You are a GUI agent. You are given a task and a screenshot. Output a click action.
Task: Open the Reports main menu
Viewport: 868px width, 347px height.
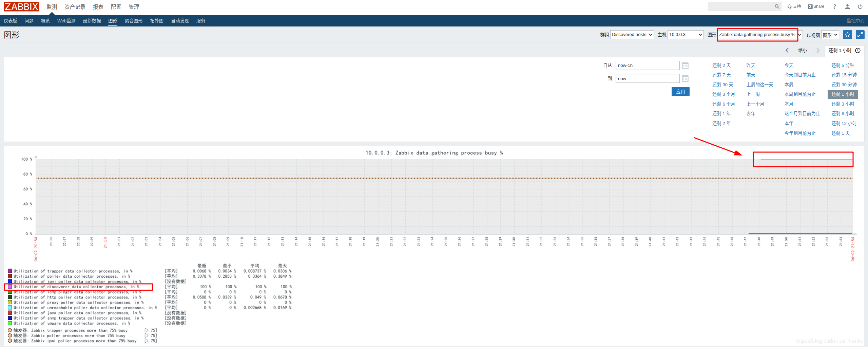point(98,7)
